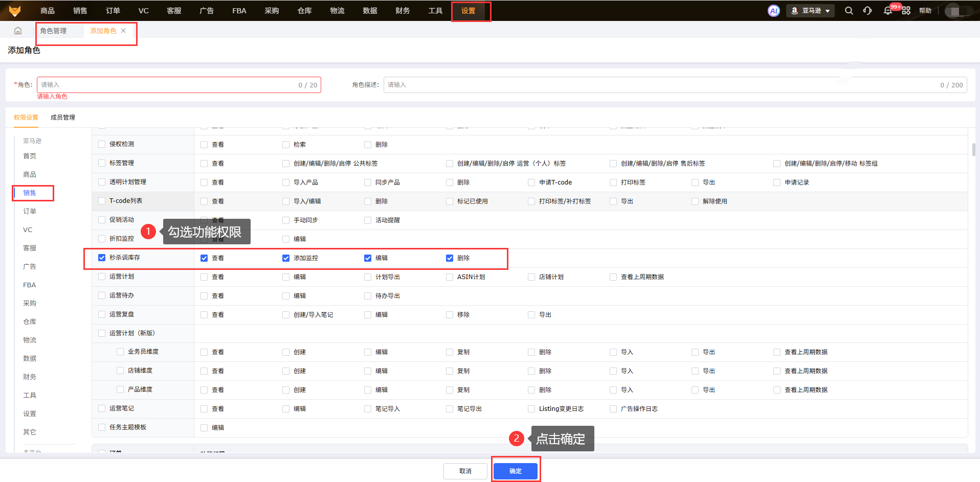Select 订单 in the left category list
Viewport: 980px width, 482px height.
(x=30, y=211)
